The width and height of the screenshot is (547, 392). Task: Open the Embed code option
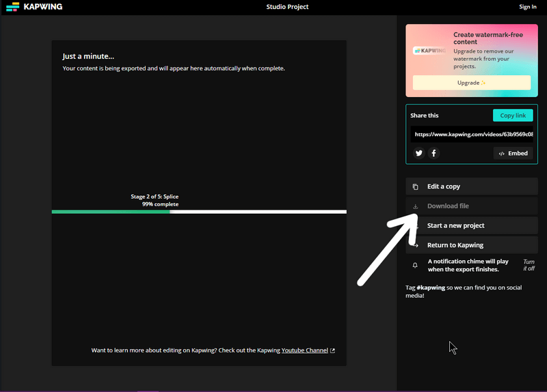(x=513, y=153)
